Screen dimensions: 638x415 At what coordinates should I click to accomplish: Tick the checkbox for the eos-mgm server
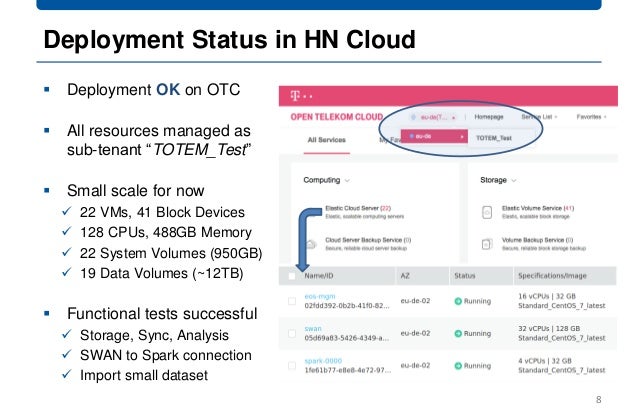(x=292, y=301)
